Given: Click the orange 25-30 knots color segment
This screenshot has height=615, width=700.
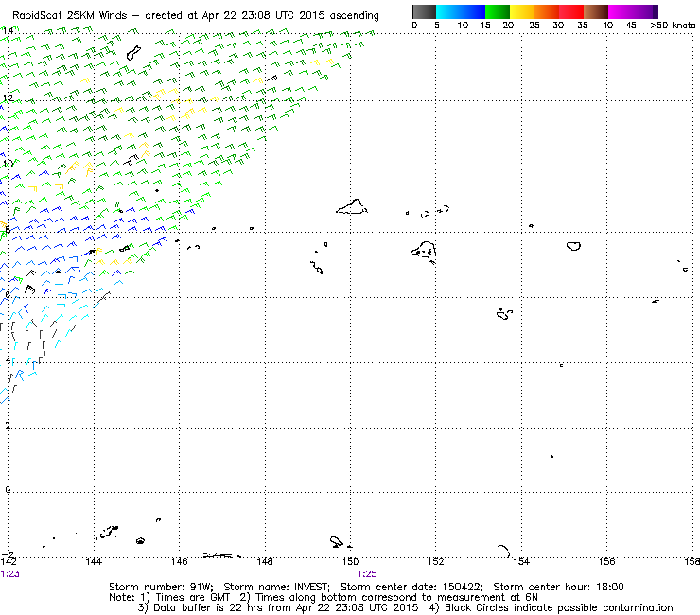Looking at the screenshot, I should (x=547, y=11).
